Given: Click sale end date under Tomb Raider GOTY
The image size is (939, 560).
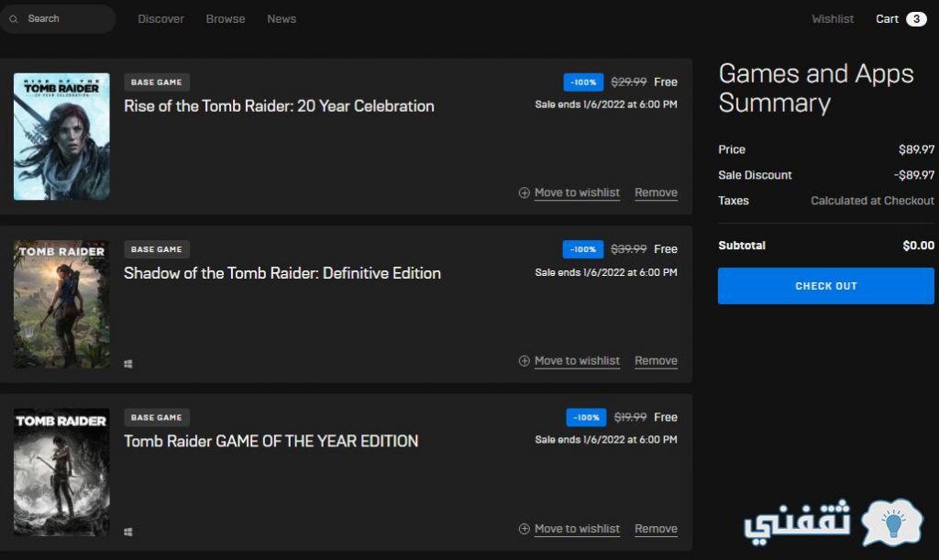Looking at the screenshot, I should (606, 440).
